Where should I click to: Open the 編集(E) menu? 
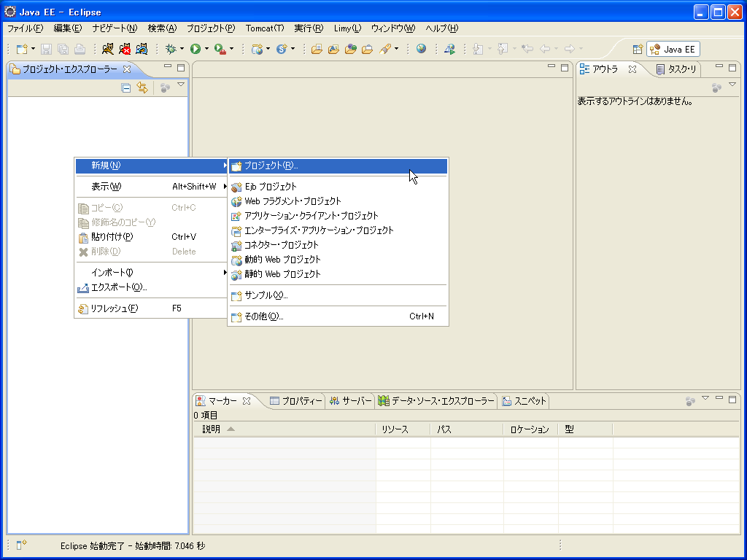click(x=68, y=28)
